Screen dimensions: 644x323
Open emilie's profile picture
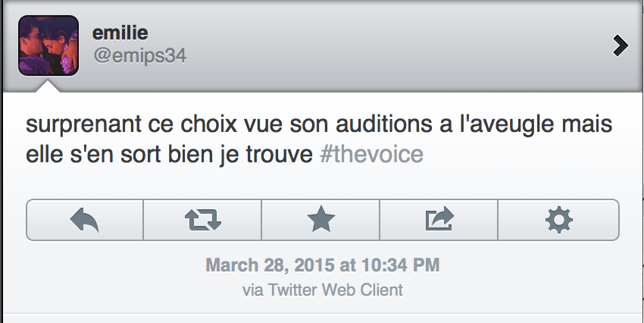click(x=48, y=45)
